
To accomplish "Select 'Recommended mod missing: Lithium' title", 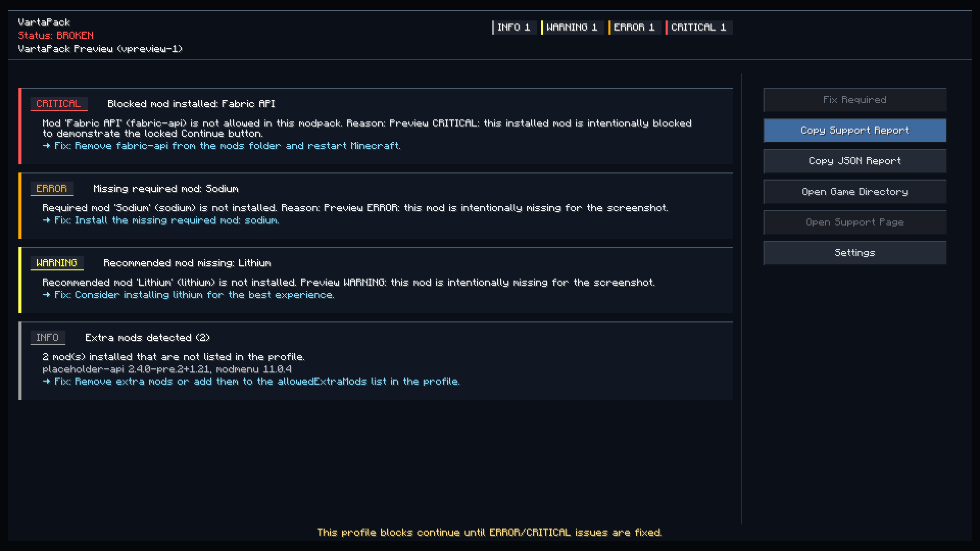I will [187, 263].
